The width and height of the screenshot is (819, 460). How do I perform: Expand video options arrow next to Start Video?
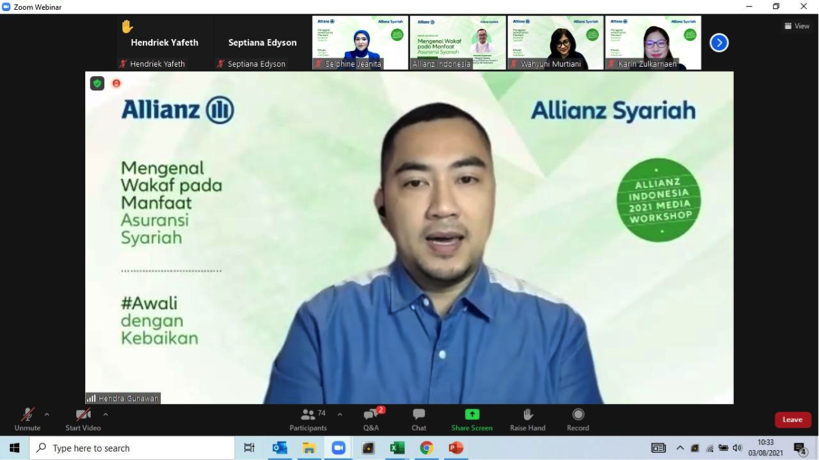point(106,415)
